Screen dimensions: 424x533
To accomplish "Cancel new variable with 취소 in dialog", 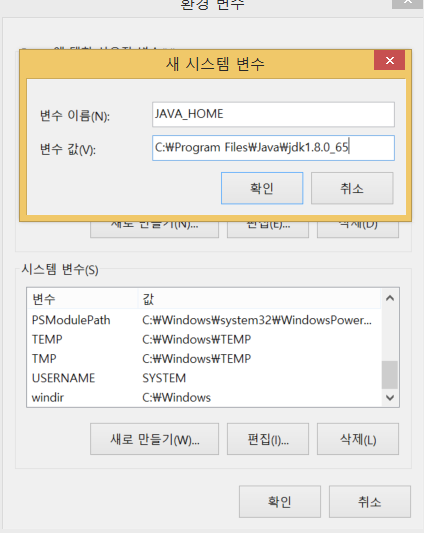I will coord(352,188).
